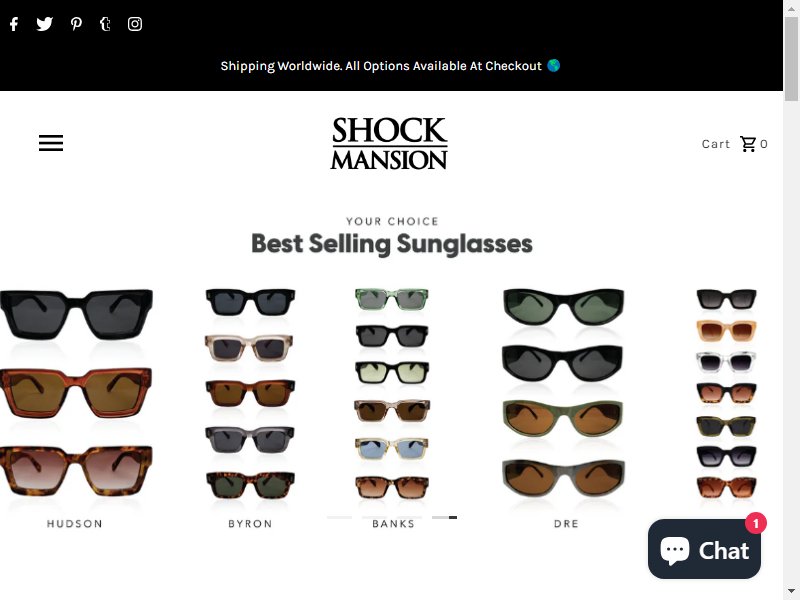This screenshot has height=600, width=800.
Task: Select the Hudson sunglasses thumbnail image
Action: tap(76, 393)
